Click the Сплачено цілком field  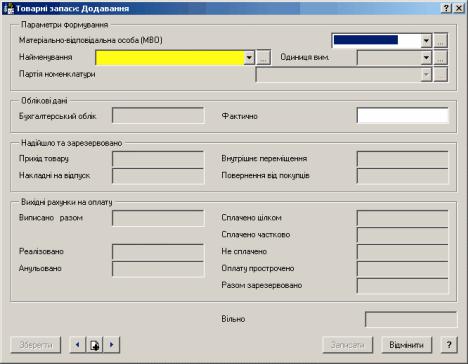click(403, 218)
